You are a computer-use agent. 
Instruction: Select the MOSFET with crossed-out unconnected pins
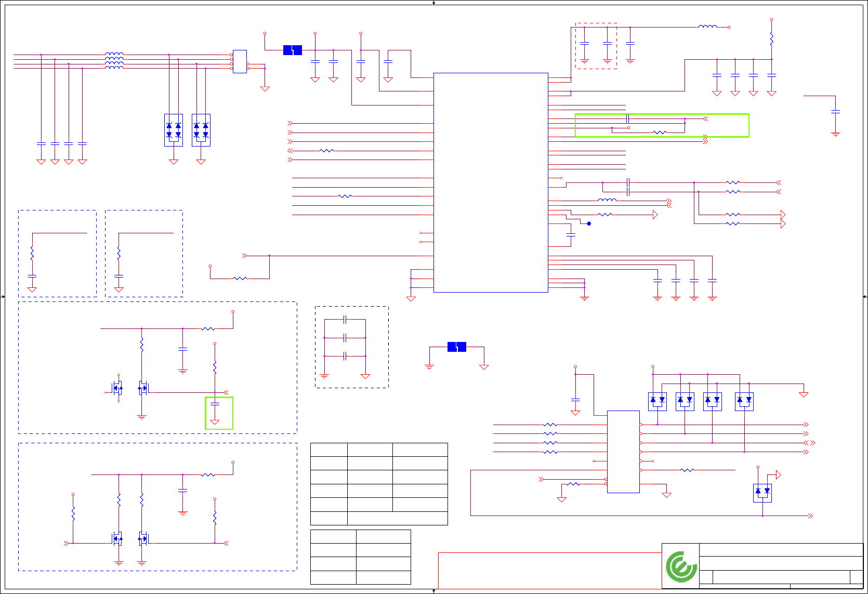tap(118, 387)
